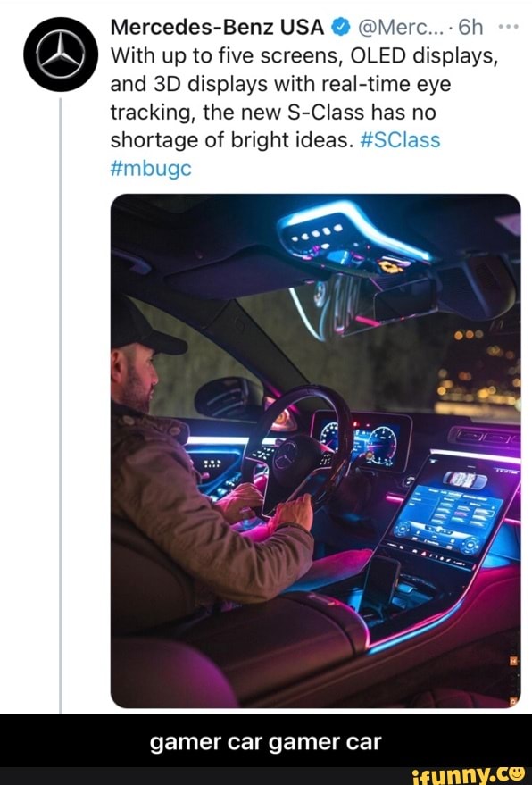The width and height of the screenshot is (532, 785).
Task: Click the Mercedes-Benz USA display name
Action: pos(216,27)
